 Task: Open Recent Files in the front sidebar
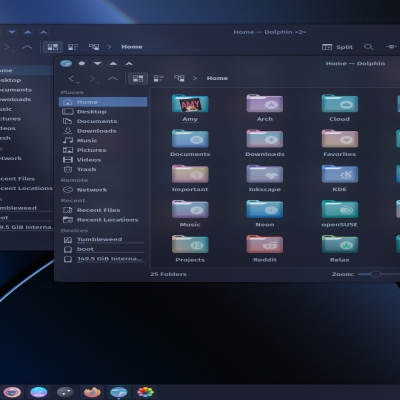click(x=103, y=210)
